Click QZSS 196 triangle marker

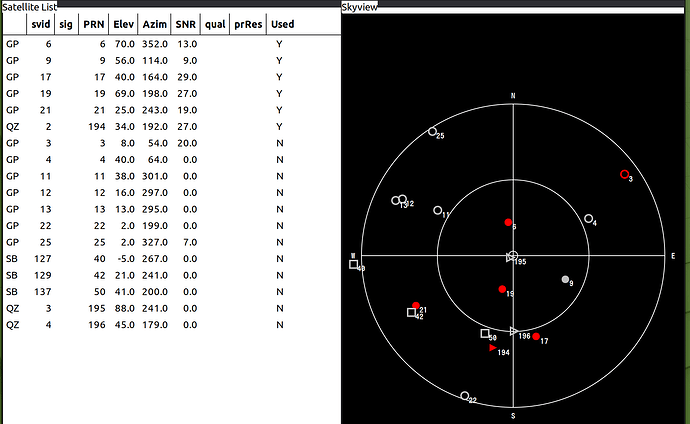(x=514, y=331)
